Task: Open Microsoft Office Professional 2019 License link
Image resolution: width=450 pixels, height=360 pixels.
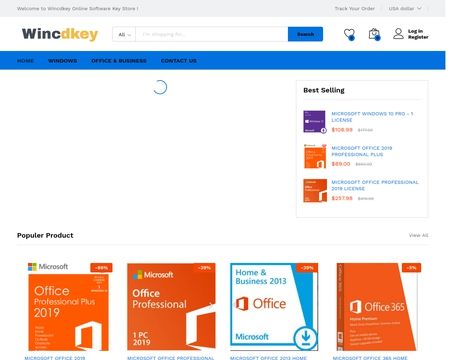Action: pos(375,185)
